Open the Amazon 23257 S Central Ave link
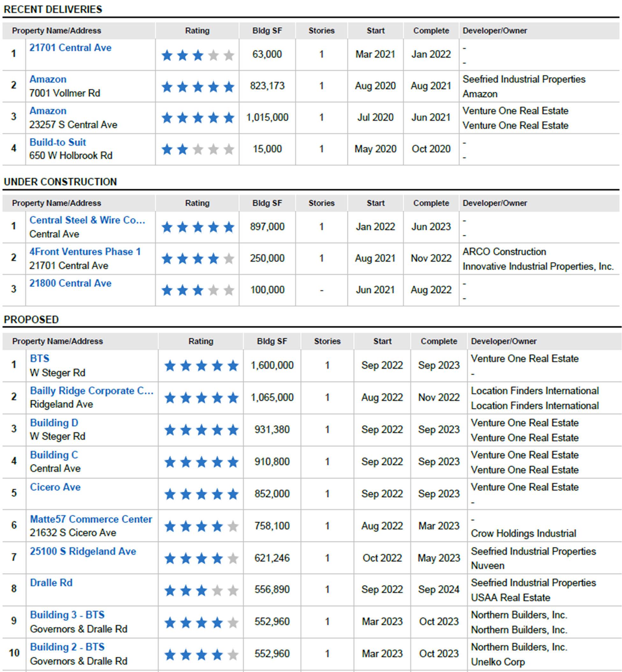 click(x=48, y=111)
